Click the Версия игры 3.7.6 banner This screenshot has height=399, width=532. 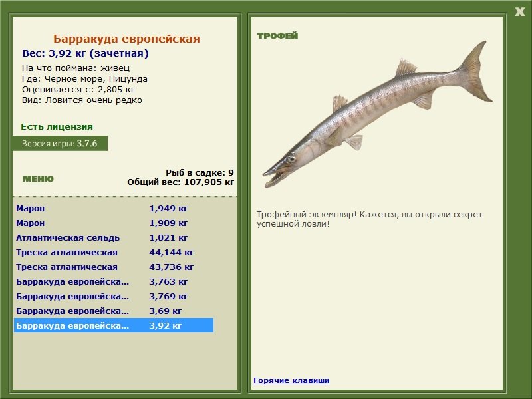pos(60,143)
